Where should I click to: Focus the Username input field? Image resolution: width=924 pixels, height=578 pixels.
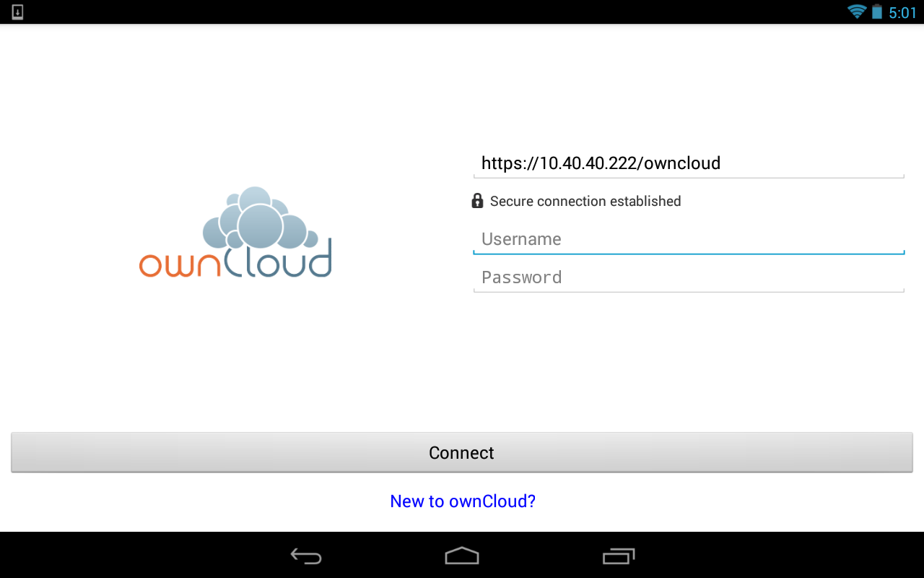point(689,239)
